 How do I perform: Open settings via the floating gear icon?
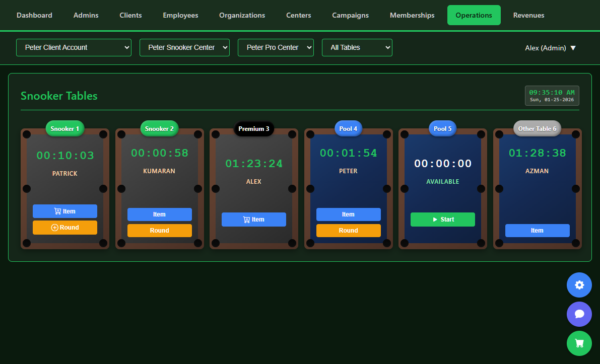pos(579,284)
